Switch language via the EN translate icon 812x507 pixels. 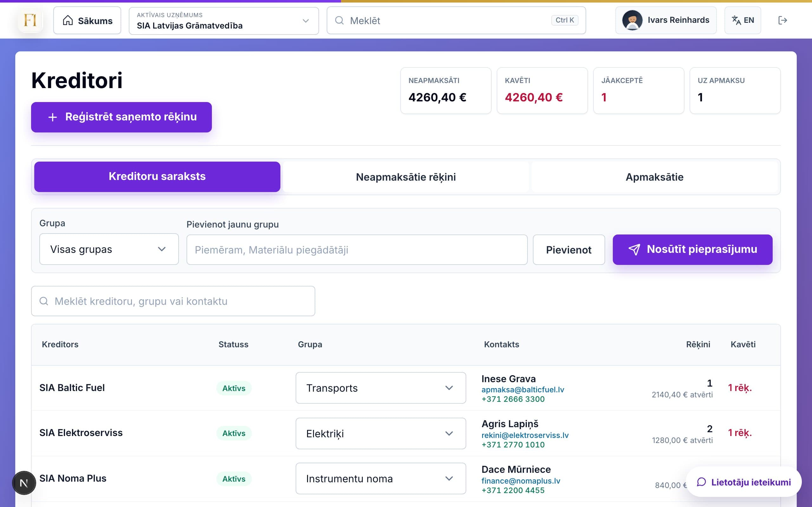(x=742, y=21)
